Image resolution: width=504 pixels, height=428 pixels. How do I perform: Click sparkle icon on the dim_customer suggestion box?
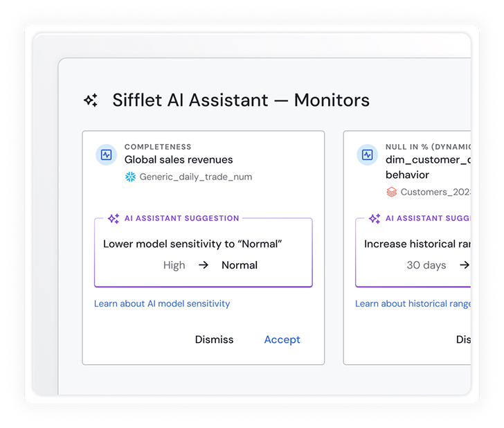[x=375, y=218]
